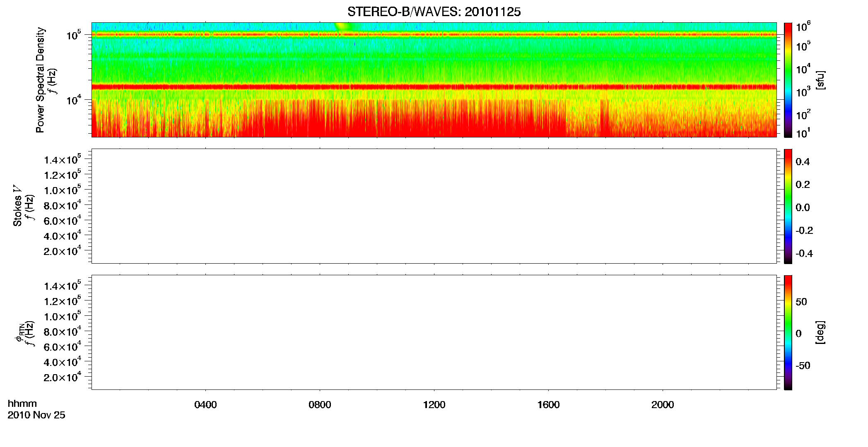Click the date label 2010 Nov 25
868x447 pixels.
pyautogui.click(x=36, y=415)
